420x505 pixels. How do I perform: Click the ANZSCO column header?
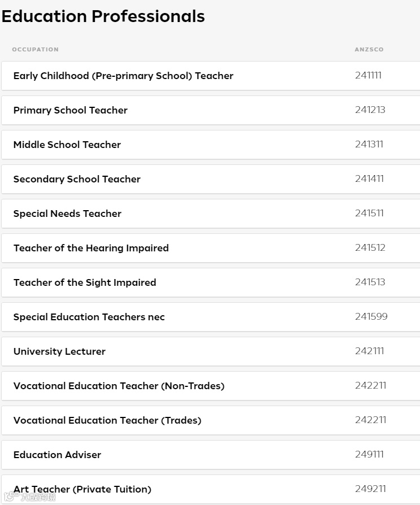(x=369, y=50)
